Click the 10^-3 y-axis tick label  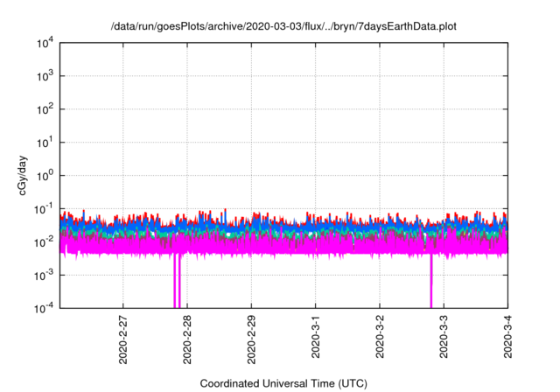click(x=44, y=276)
